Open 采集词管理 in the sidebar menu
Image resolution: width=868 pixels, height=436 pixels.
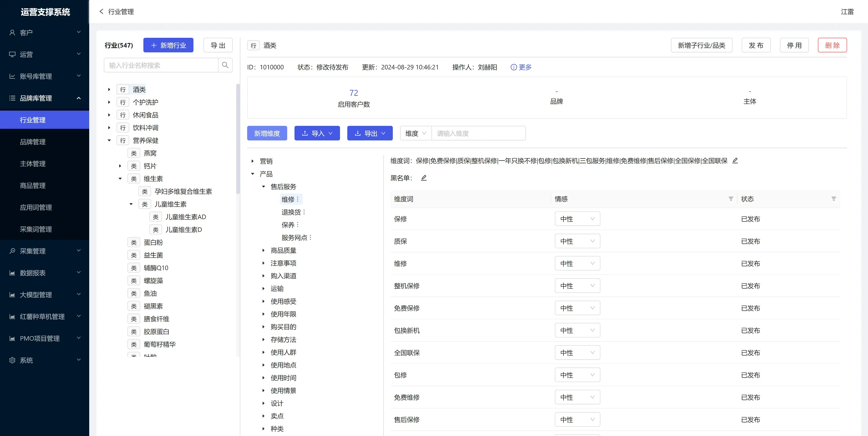(36, 229)
